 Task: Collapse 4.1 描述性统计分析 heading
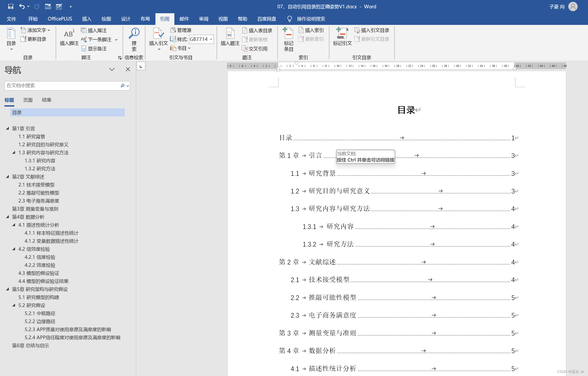pyautogui.click(x=14, y=225)
